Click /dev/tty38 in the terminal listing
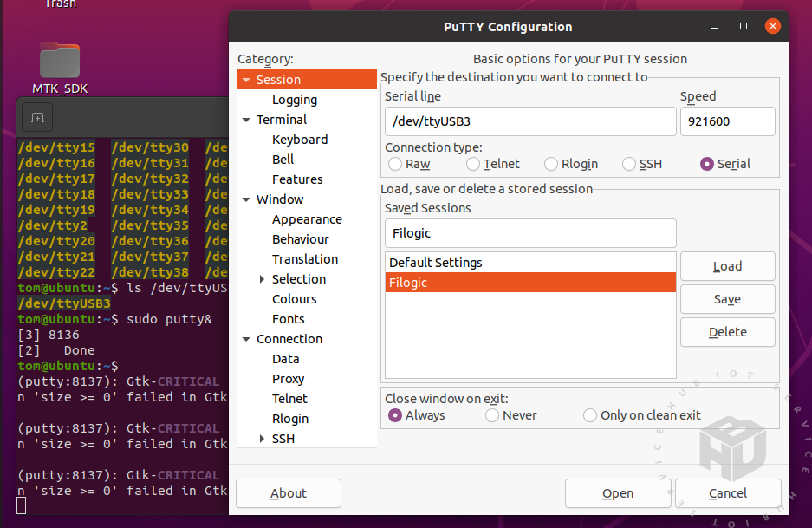The width and height of the screenshot is (812, 528). (150, 272)
